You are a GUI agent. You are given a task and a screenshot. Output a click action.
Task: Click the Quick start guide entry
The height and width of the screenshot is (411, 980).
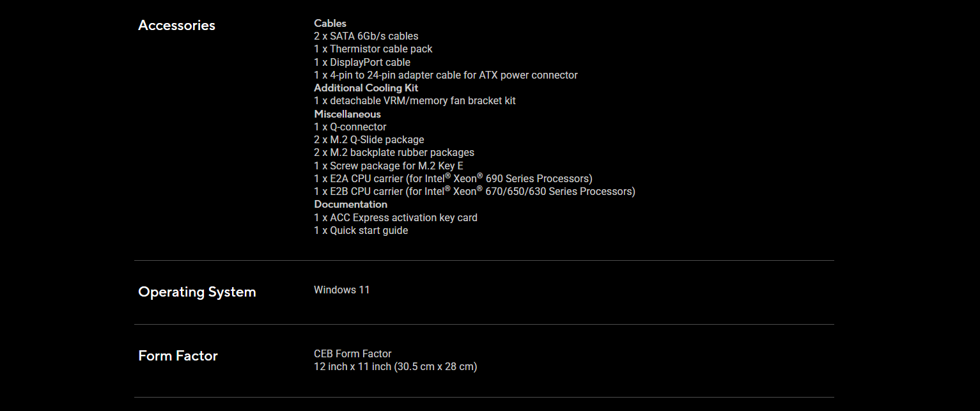tap(361, 231)
